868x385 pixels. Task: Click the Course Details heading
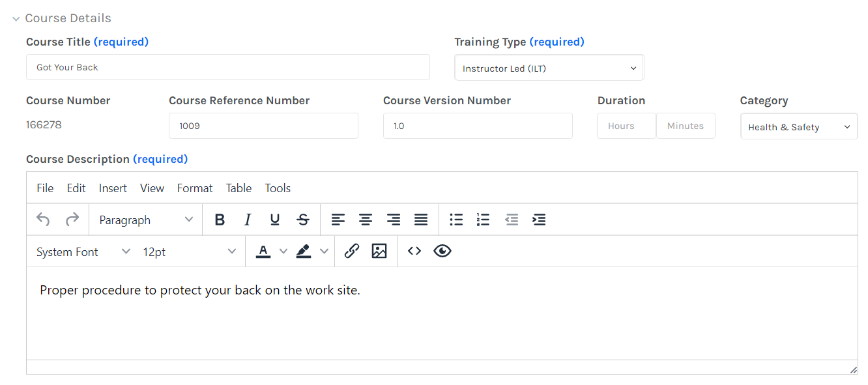coord(68,18)
